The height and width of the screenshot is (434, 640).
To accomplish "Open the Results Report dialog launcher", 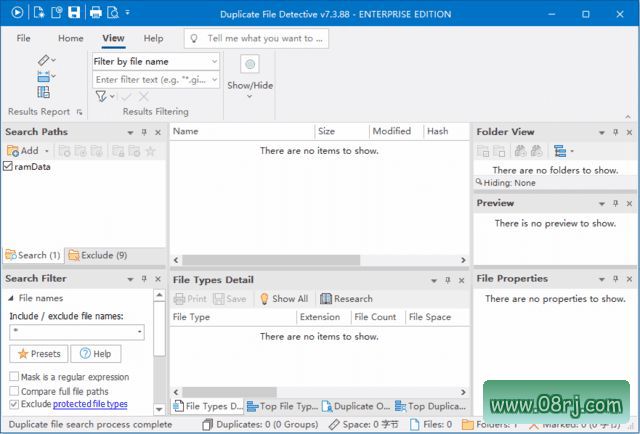I will pyautogui.click(x=80, y=112).
